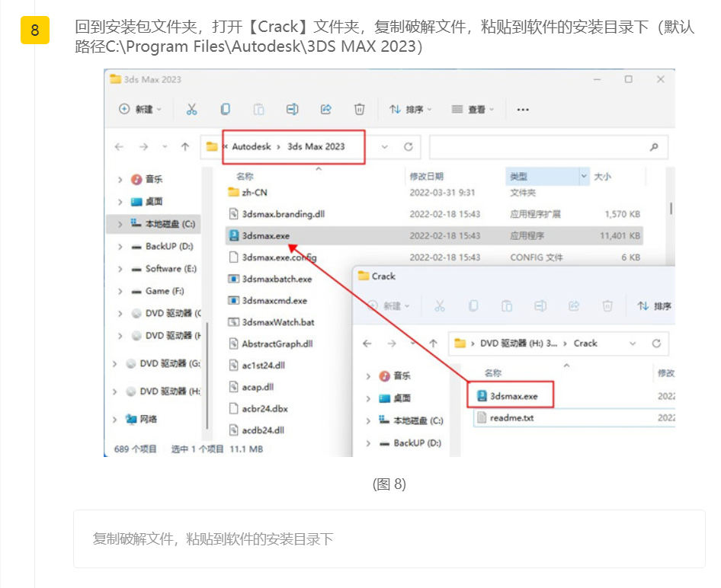Open the 排序 sort dropdown in 3ds Max 2023 window
The image size is (721, 588).
click(x=410, y=110)
